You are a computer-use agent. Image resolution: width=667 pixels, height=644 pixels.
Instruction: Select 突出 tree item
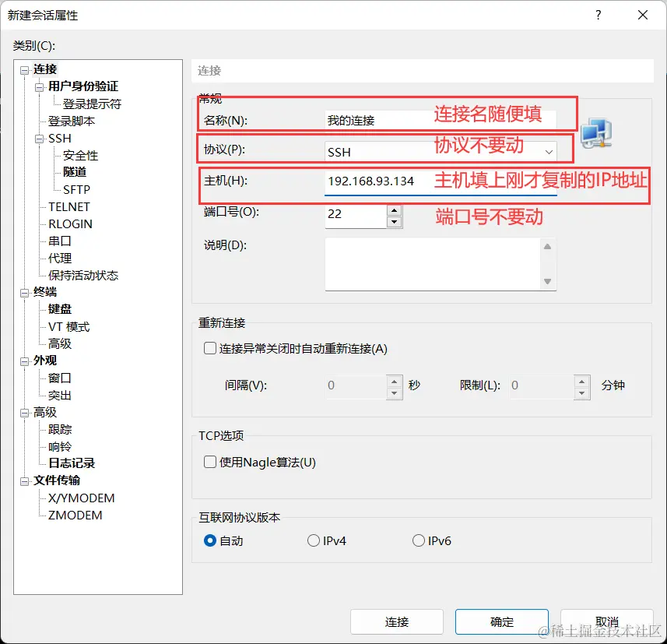coord(60,396)
